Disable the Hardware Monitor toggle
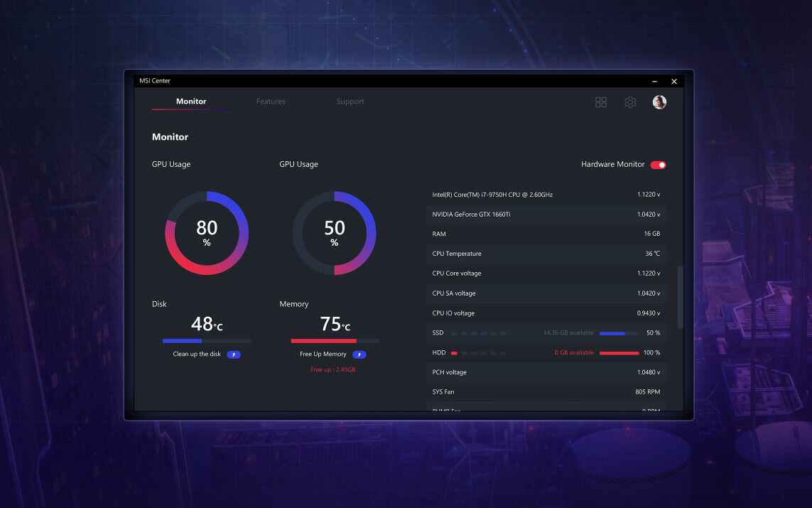 click(x=658, y=165)
